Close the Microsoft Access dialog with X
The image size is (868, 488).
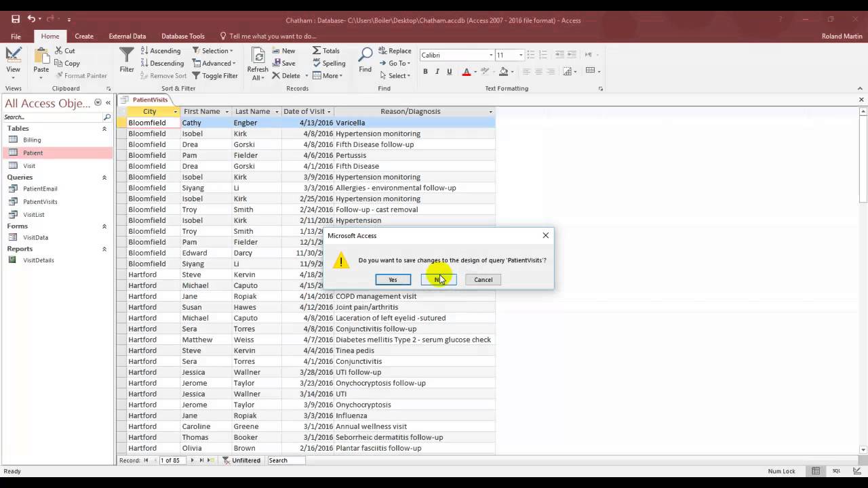tap(545, 235)
